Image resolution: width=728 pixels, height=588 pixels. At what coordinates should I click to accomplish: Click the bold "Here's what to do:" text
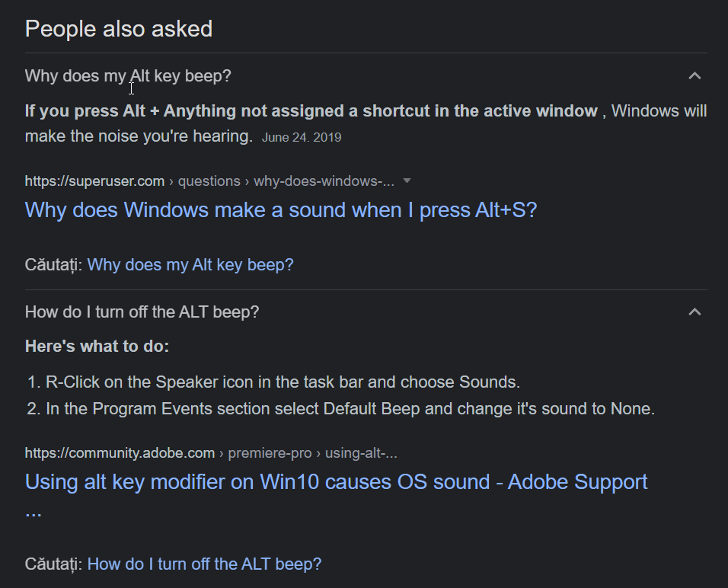pyautogui.click(x=97, y=346)
